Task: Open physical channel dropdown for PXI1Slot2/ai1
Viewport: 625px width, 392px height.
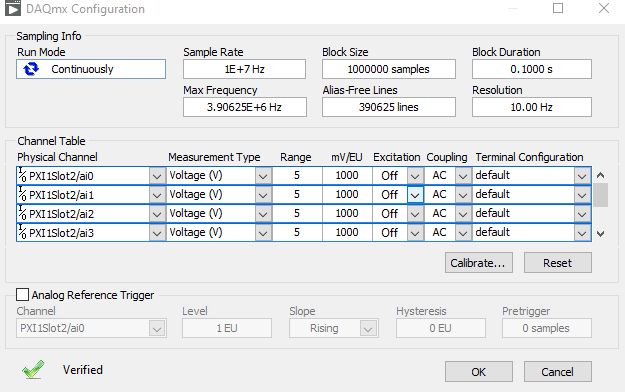Action: (157, 195)
